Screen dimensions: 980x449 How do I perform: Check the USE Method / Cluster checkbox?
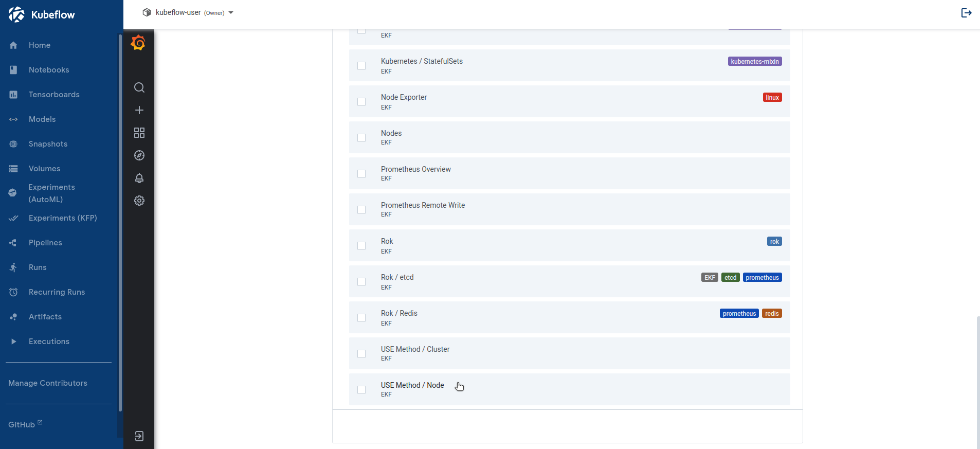[361, 354]
